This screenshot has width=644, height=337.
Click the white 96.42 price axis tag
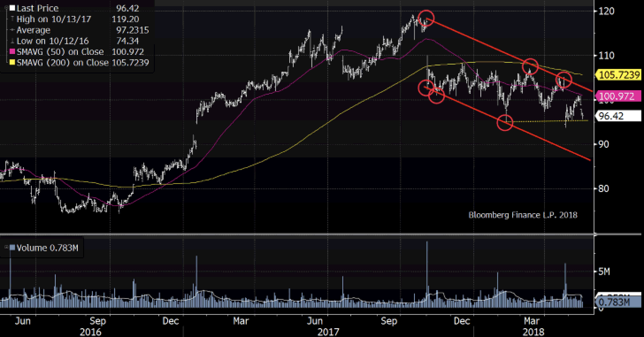[619, 116]
